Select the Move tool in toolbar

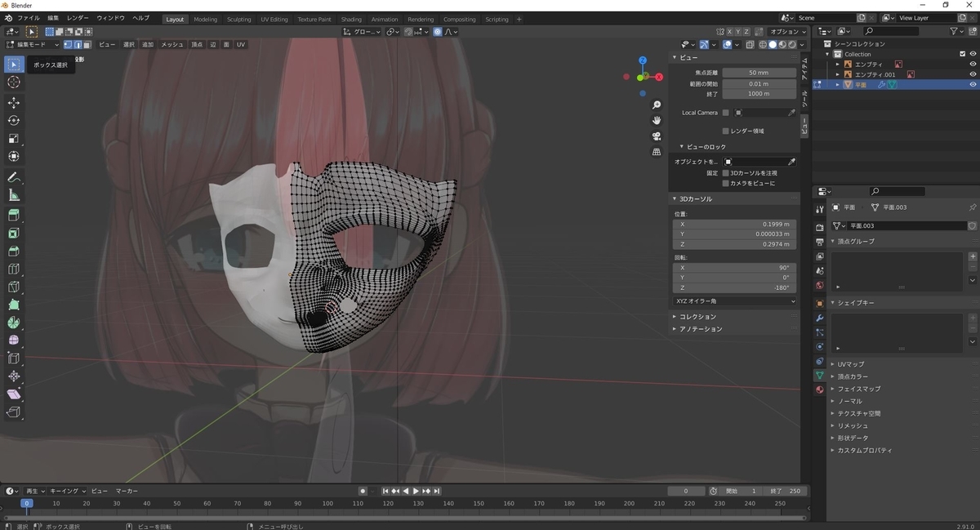point(14,102)
